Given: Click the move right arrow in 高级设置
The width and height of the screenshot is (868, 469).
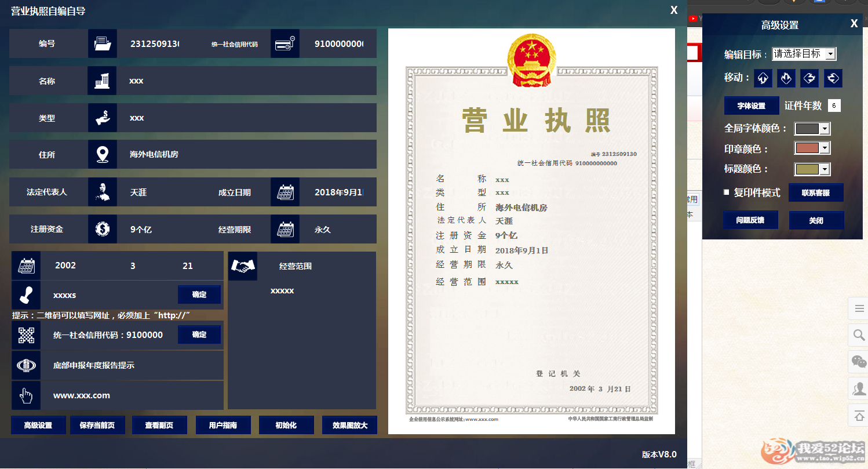Looking at the screenshot, I should coord(833,78).
